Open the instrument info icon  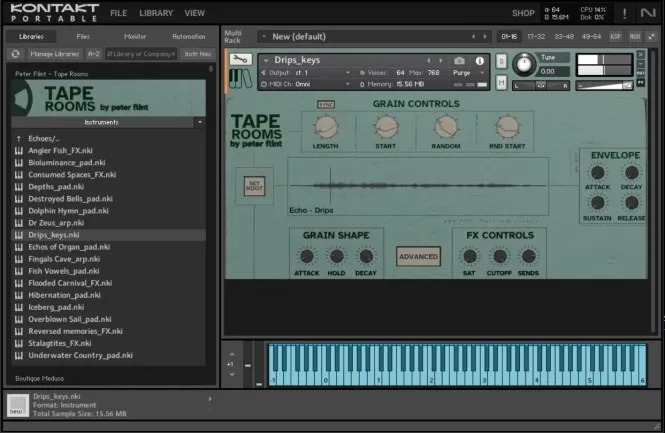click(480, 61)
